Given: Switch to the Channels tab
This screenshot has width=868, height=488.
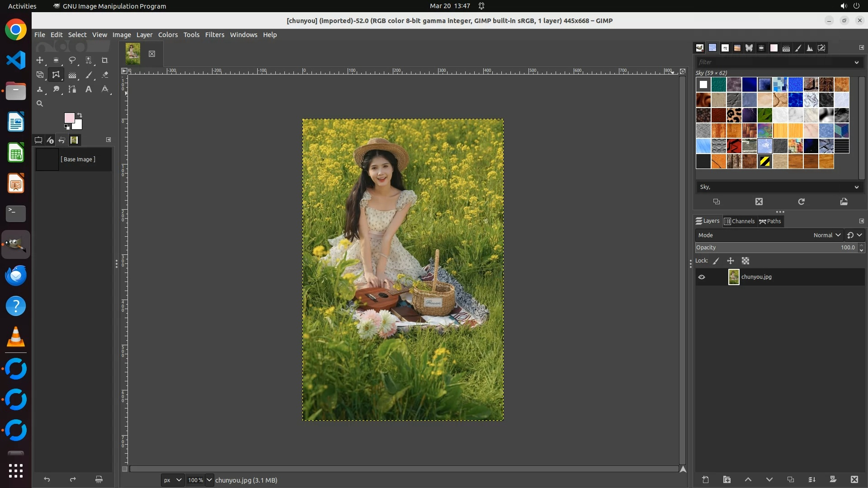Looking at the screenshot, I should (x=740, y=221).
